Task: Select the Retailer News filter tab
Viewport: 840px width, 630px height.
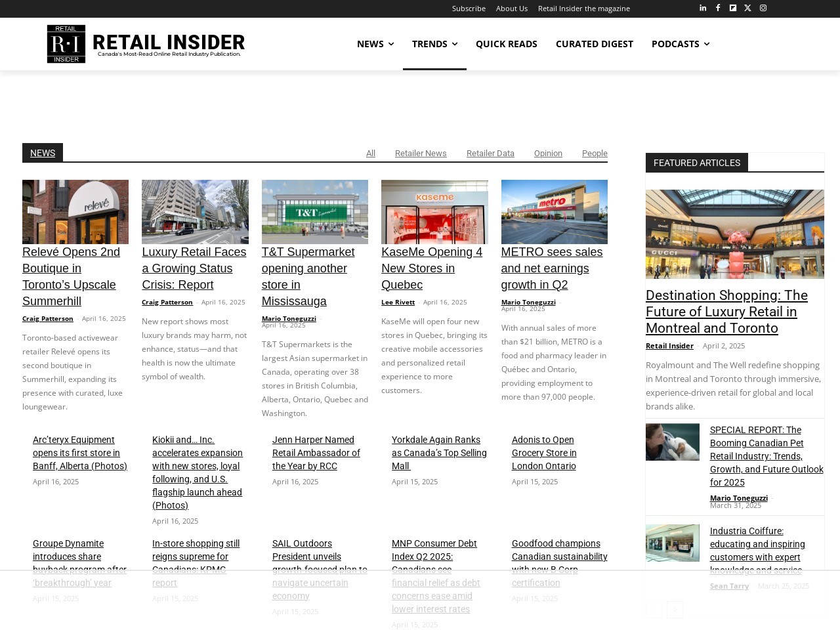Action: tap(421, 153)
